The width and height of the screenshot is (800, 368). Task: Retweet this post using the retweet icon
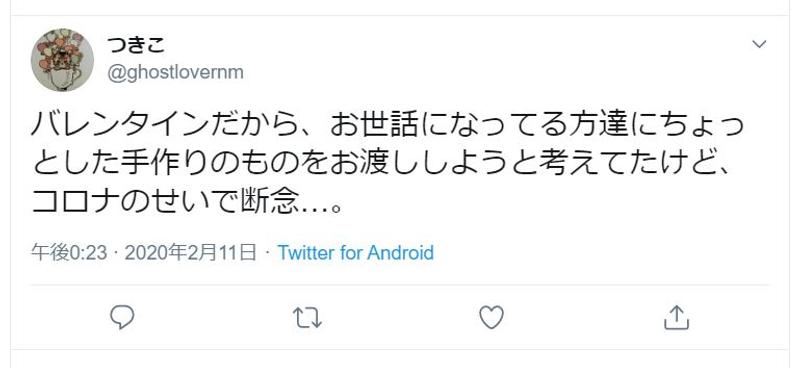point(308,317)
